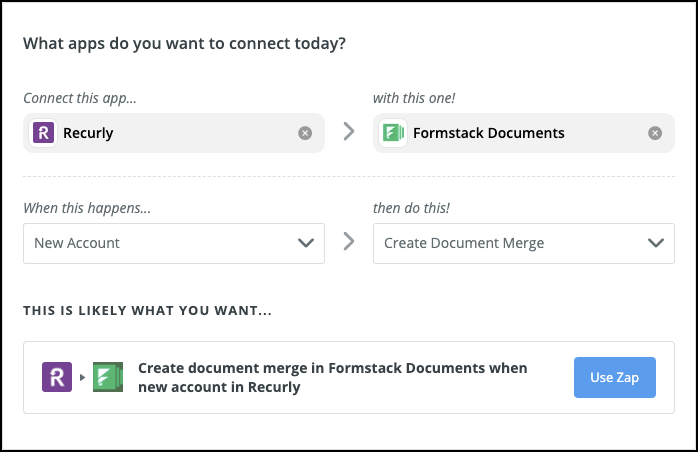Screen dimensions: 698x452
Task: Click the arrow between trigger and action
Action: (x=349, y=242)
